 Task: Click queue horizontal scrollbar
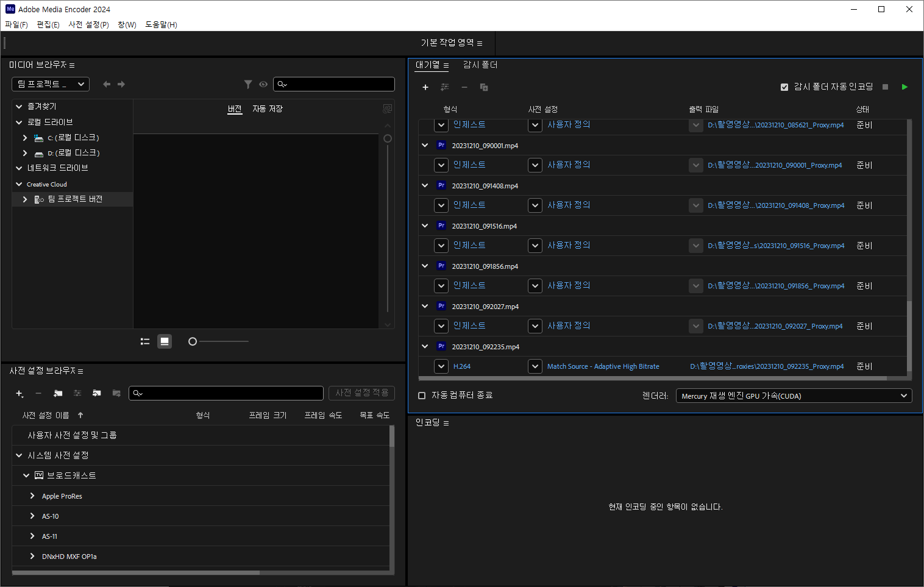click(652, 379)
